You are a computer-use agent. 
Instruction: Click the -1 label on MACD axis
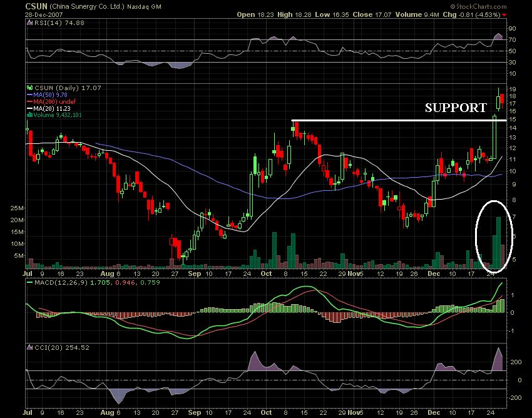click(511, 331)
